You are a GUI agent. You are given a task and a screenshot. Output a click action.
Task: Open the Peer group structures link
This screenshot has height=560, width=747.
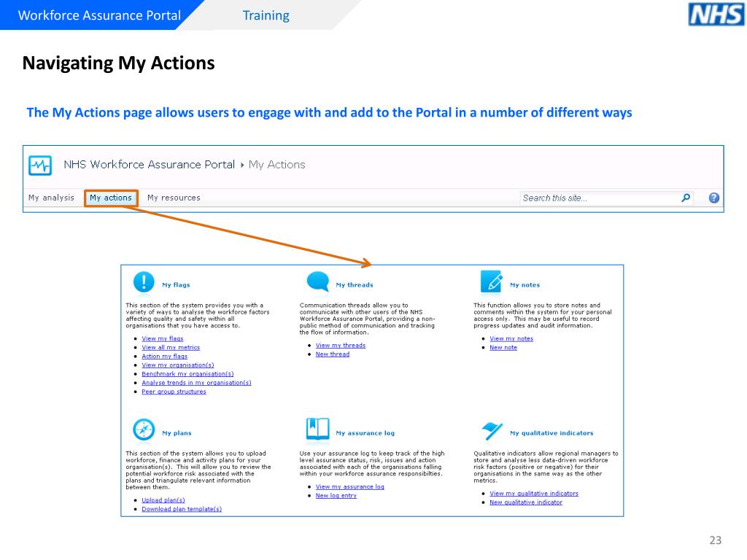174,392
